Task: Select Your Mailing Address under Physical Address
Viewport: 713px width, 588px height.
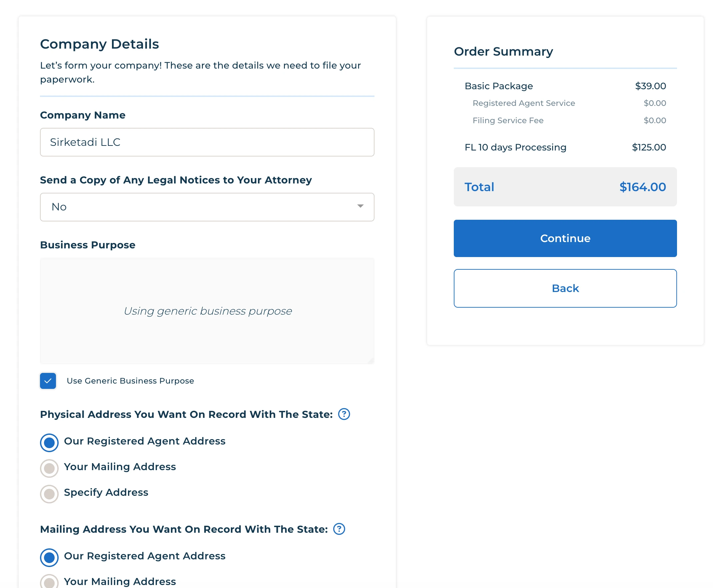Action: click(49, 468)
